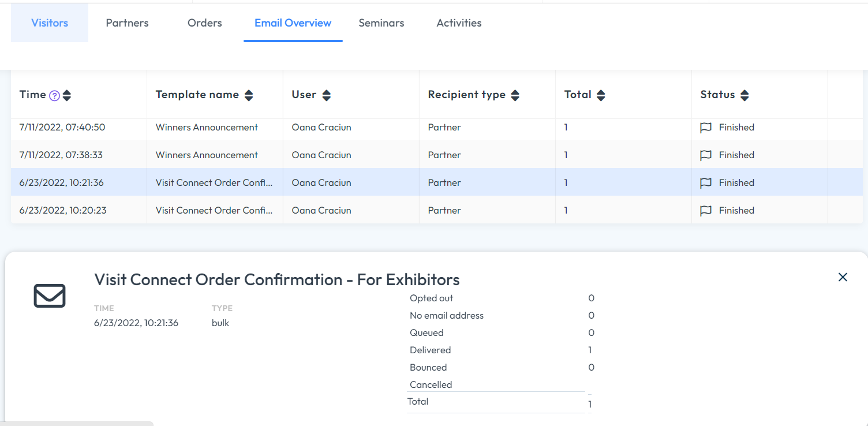Sort the table by Recipient type
This screenshot has height=426, width=868.
point(515,95)
